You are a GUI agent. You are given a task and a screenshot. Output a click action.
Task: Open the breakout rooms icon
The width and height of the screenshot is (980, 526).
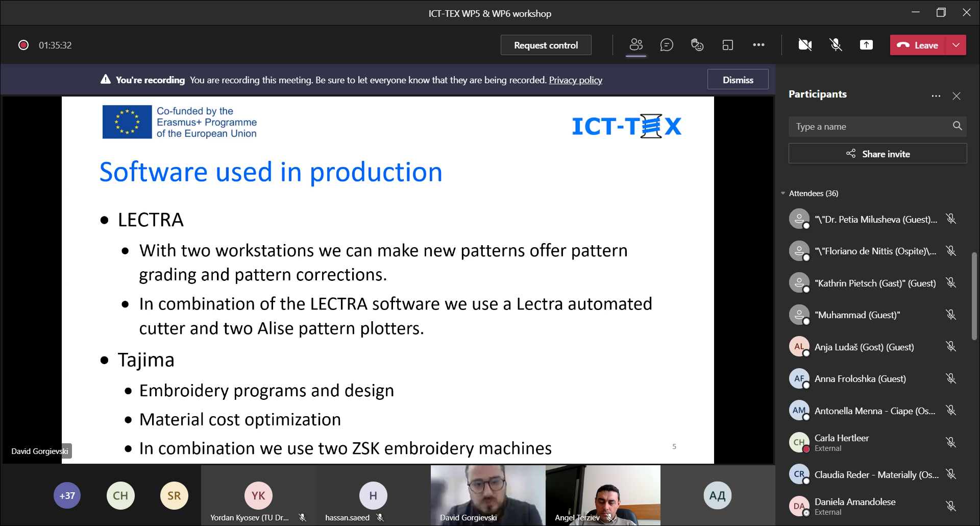(728, 45)
